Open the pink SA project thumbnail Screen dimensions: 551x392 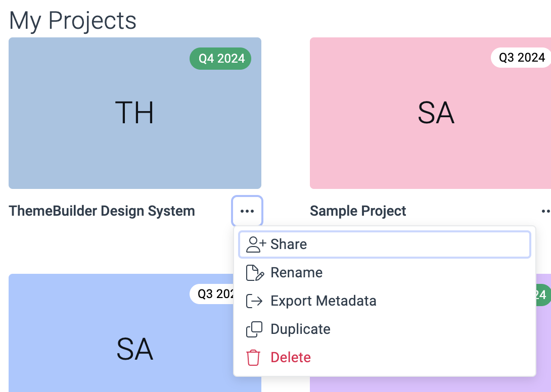coord(435,113)
